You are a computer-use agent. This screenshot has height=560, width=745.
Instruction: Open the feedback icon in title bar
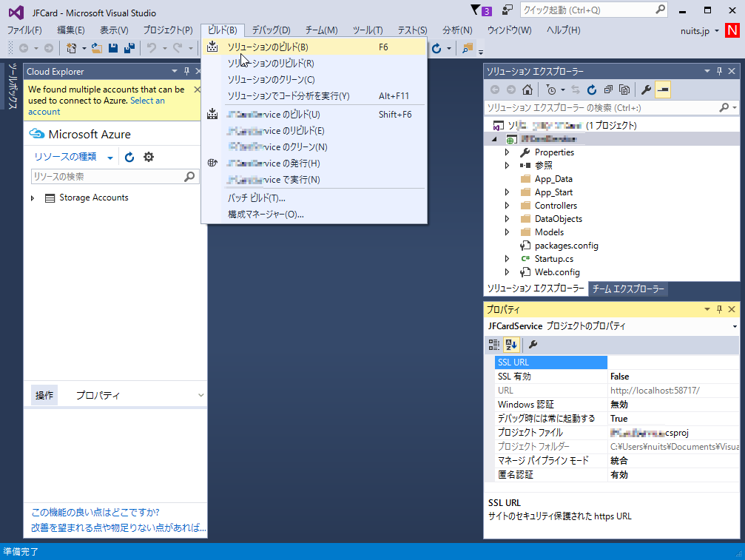(x=508, y=10)
